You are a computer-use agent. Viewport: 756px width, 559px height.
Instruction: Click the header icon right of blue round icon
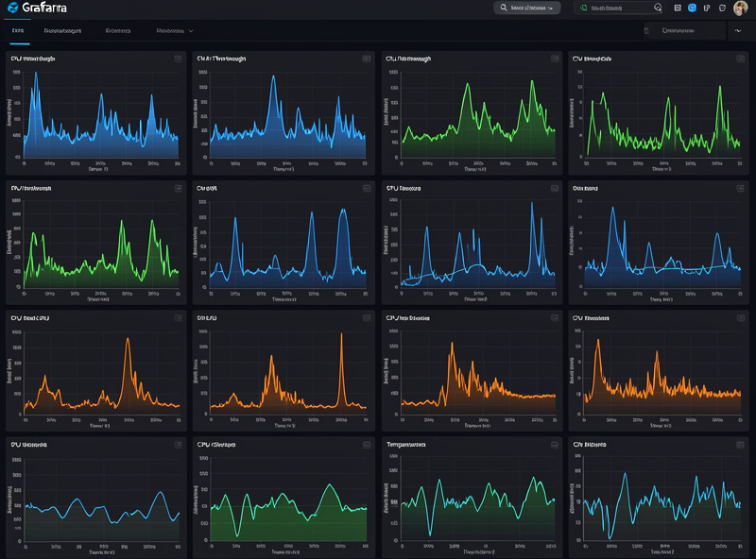coord(707,8)
